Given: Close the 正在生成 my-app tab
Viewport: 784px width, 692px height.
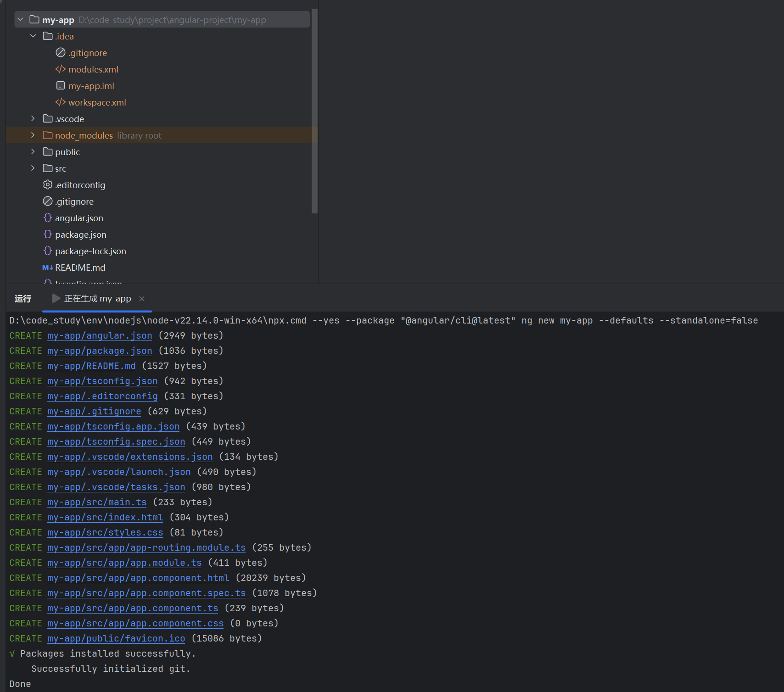Looking at the screenshot, I should click(142, 298).
